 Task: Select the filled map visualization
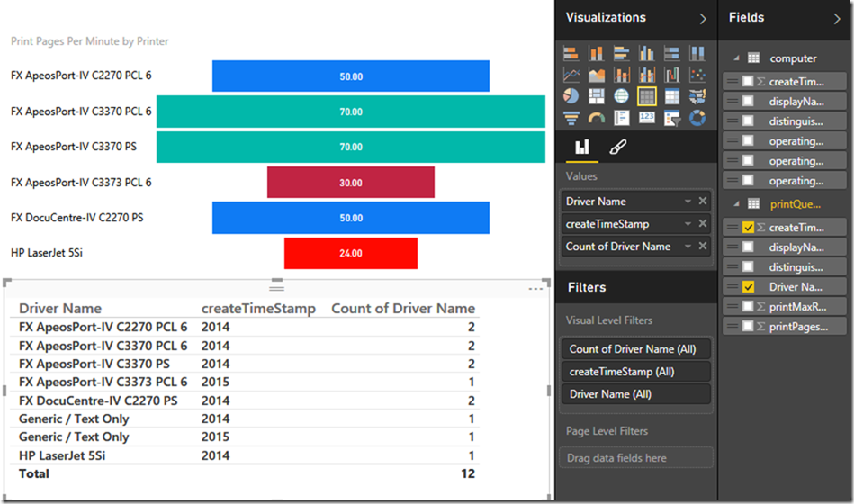[x=697, y=96]
